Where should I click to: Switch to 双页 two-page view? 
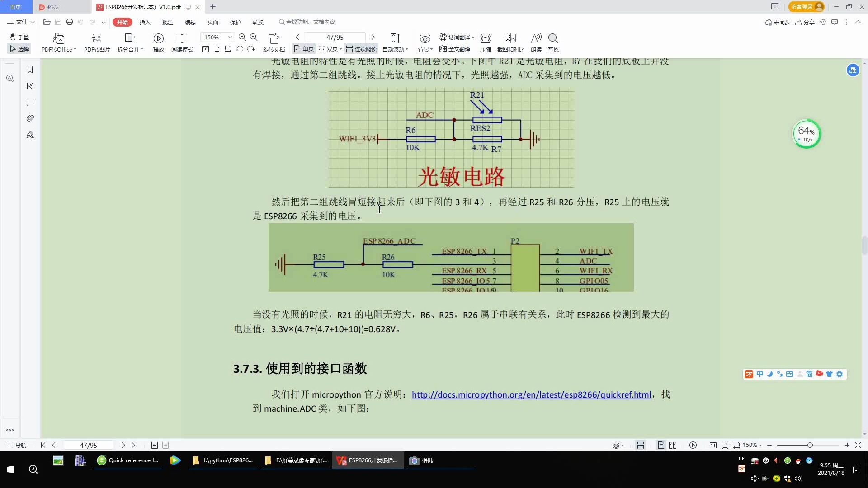[328, 49]
